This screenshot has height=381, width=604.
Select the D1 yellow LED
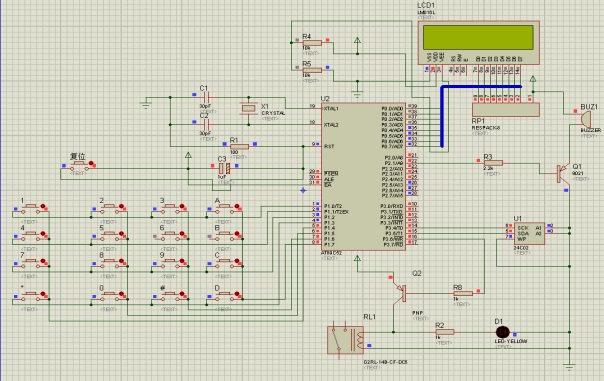click(x=502, y=332)
